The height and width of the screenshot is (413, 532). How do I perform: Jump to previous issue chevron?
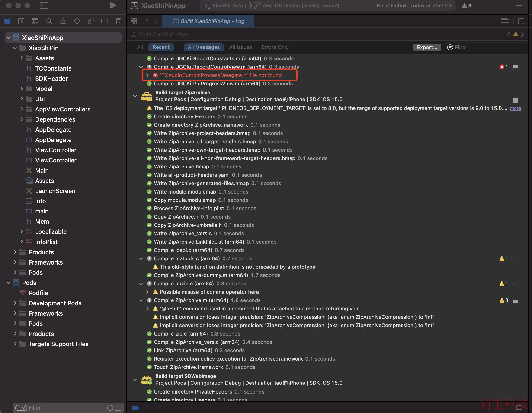pos(509,34)
